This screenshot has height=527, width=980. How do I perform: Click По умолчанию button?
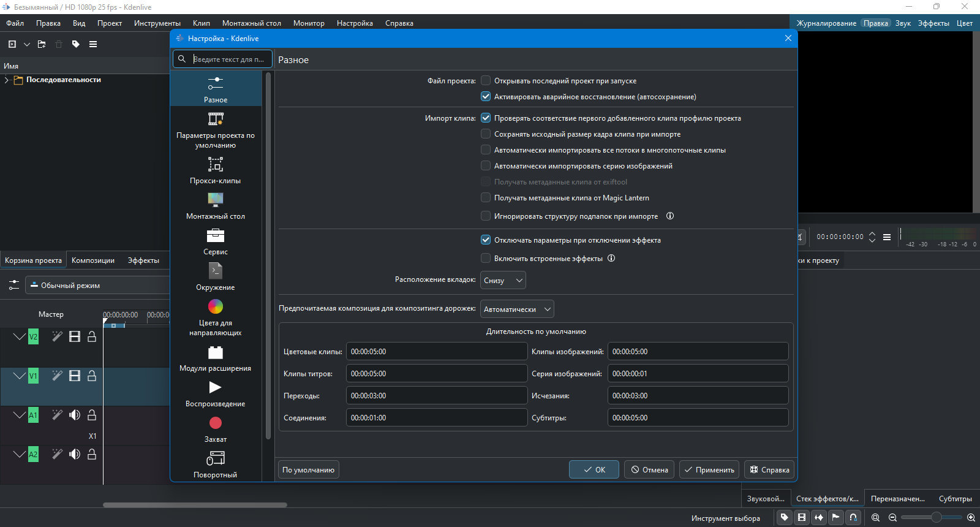click(x=309, y=469)
